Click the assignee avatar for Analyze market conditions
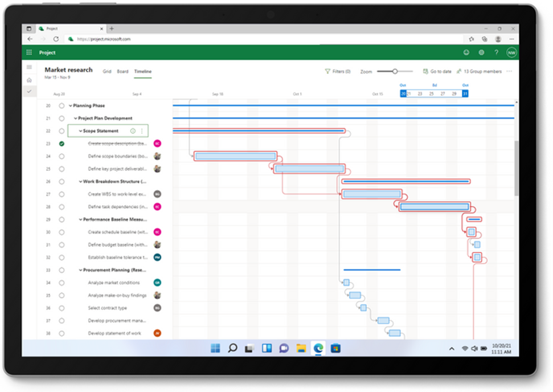553x392 pixels. pos(157,283)
